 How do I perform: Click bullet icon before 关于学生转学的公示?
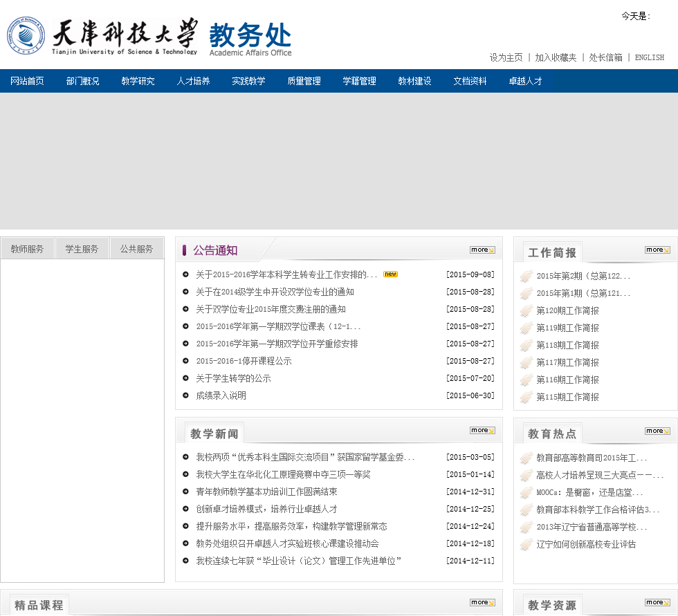(185, 378)
